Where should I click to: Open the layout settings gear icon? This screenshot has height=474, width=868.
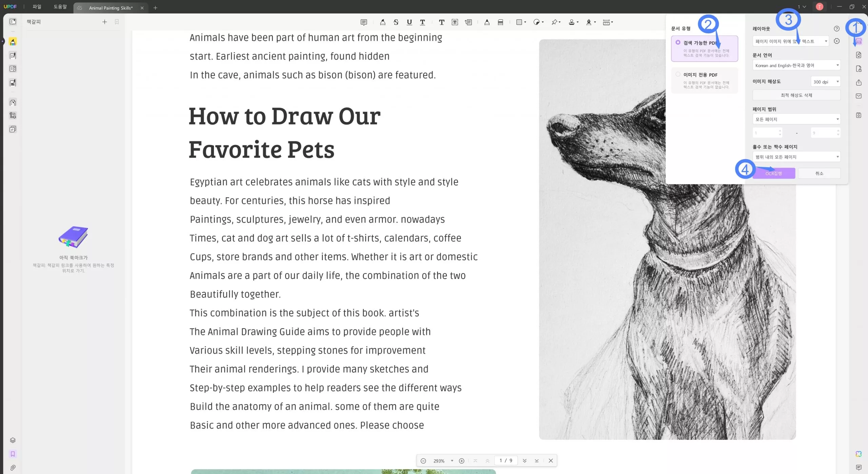(837, 41)
